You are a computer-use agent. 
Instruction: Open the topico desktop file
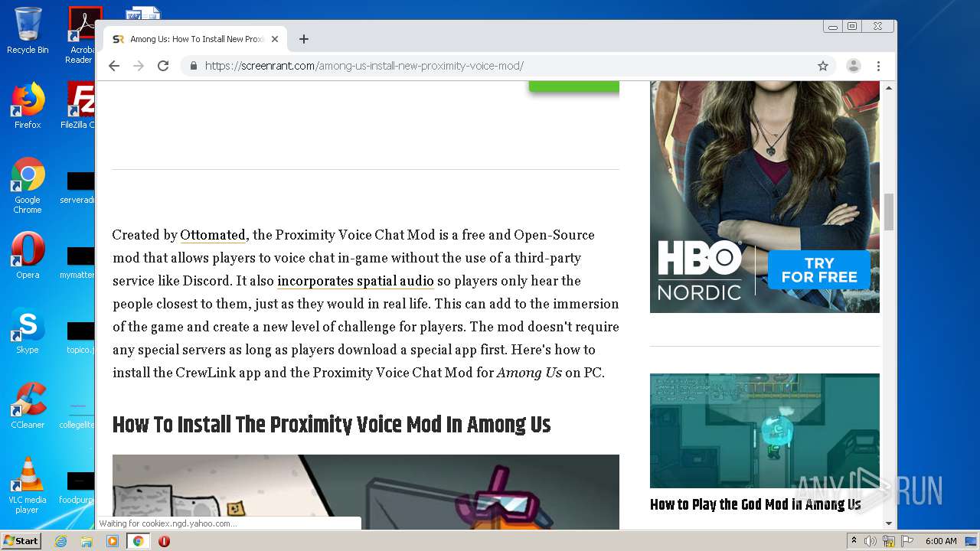click(x=80, y=337)
